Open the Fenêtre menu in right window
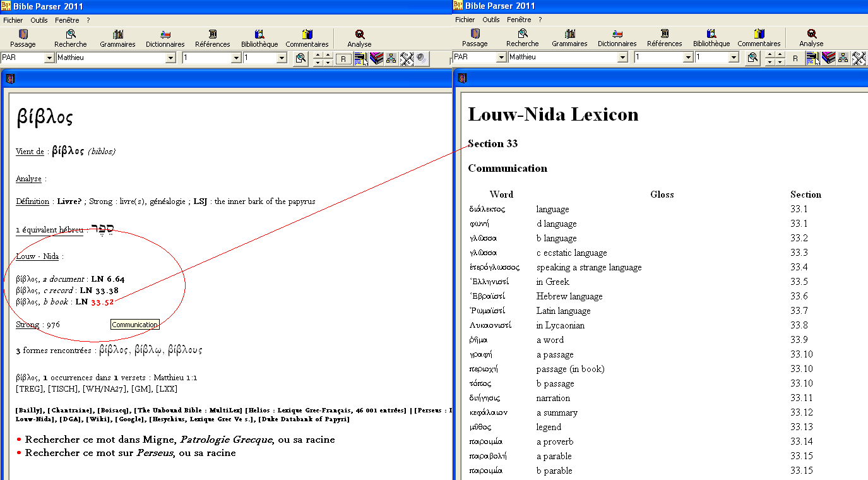868x480 pixels. tap(519, 20)
